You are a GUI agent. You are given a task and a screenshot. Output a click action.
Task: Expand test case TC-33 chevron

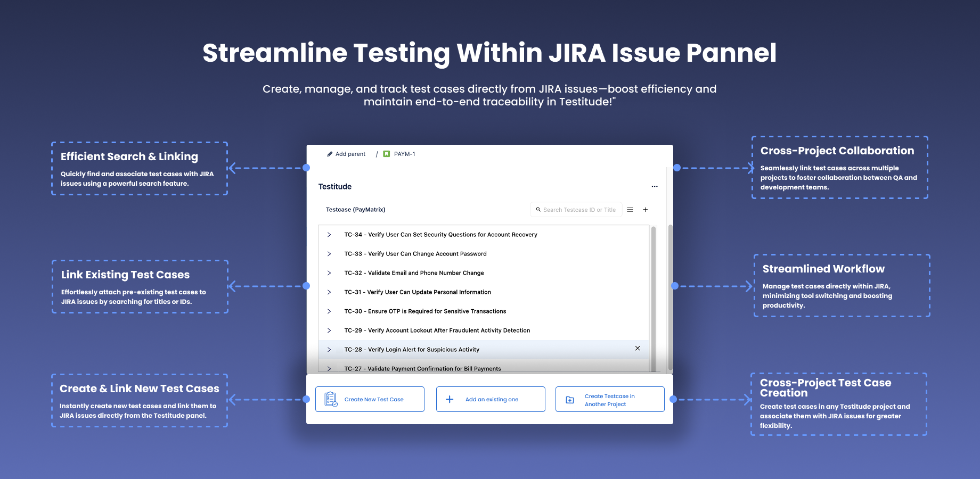coord(329,254)
